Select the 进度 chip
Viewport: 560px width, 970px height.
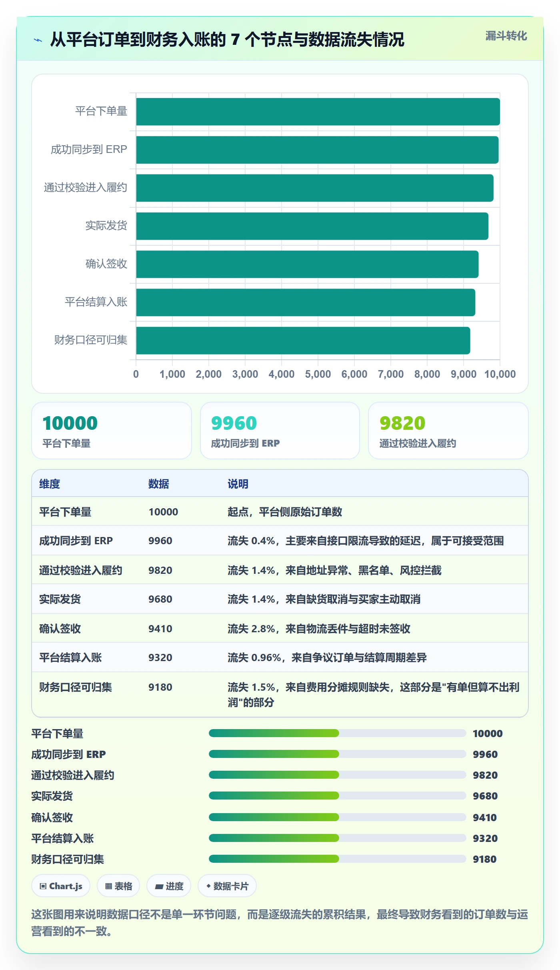(169, 886)
